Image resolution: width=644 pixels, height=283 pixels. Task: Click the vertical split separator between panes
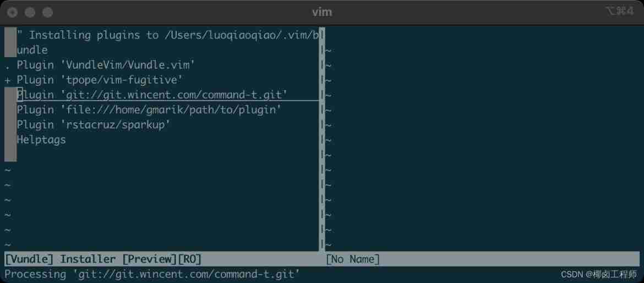(x=321, y=165)
